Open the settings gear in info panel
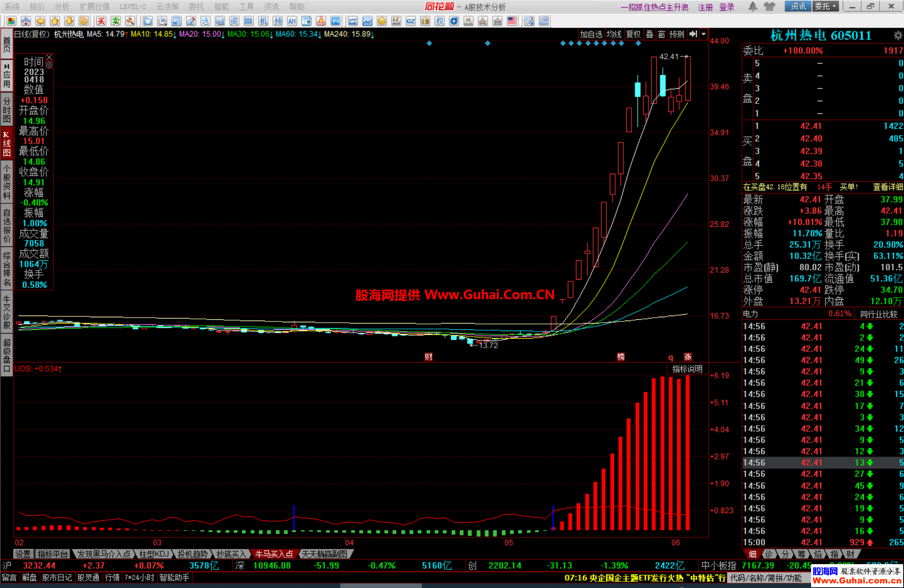 [49, 65]
